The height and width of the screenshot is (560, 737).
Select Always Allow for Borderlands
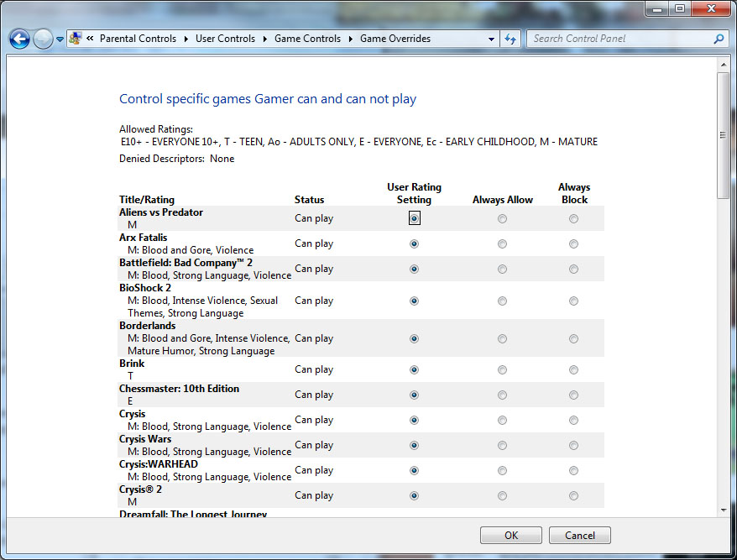[503, 338]
